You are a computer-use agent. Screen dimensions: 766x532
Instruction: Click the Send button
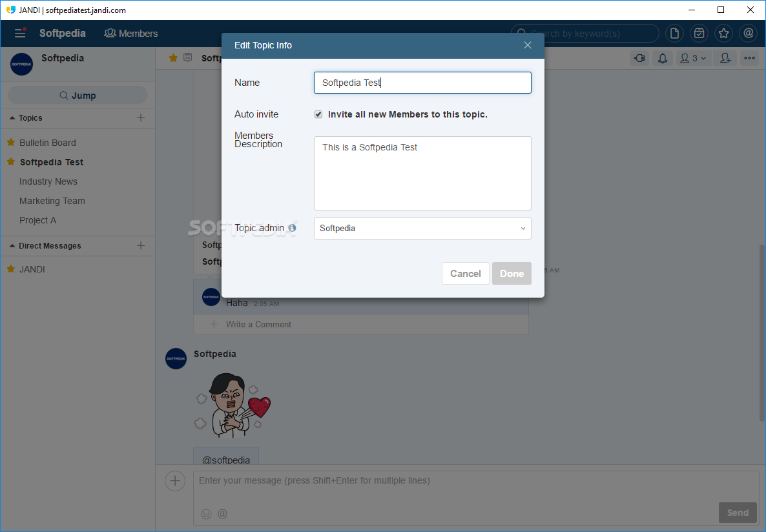pyautogui.click(x=738, y=513)
